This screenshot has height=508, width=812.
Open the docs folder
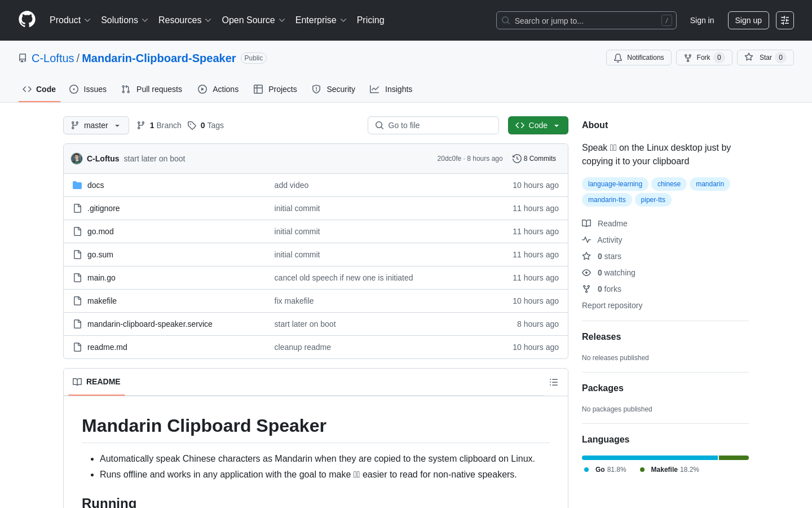coord(96,185)
